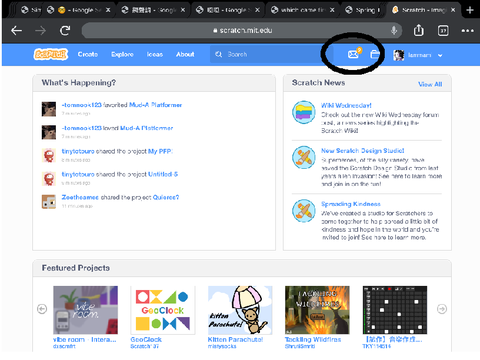Open Kitten Parachute project thumbnail

click(240, 310)
